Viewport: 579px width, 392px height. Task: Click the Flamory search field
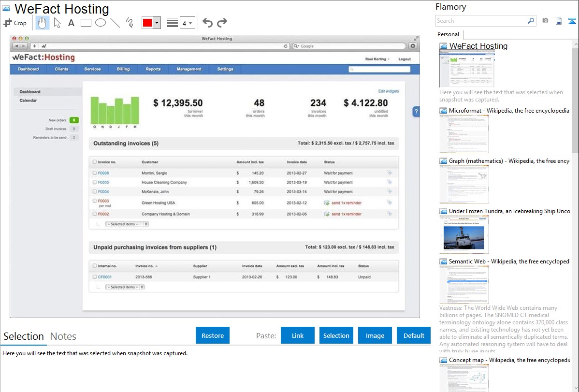(x=481, y=21)
